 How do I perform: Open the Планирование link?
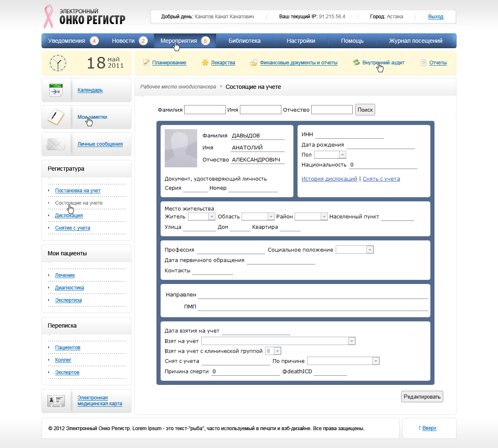coord(169,63)
